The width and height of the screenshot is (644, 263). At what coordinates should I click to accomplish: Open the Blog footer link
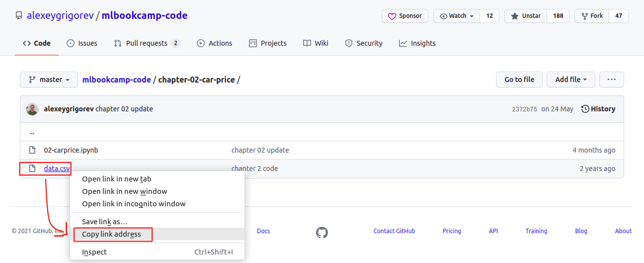pos(581,231)
